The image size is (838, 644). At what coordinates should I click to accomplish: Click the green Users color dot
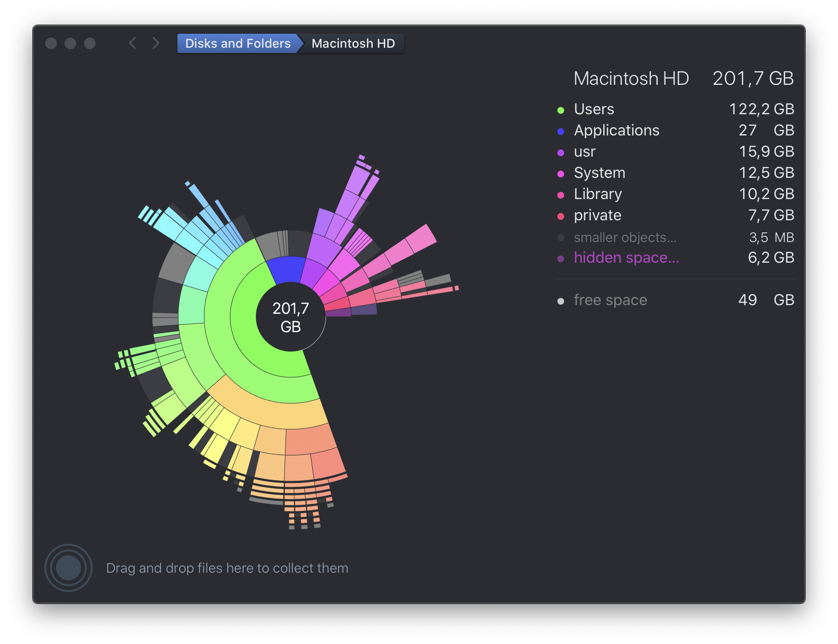(561, 110)
